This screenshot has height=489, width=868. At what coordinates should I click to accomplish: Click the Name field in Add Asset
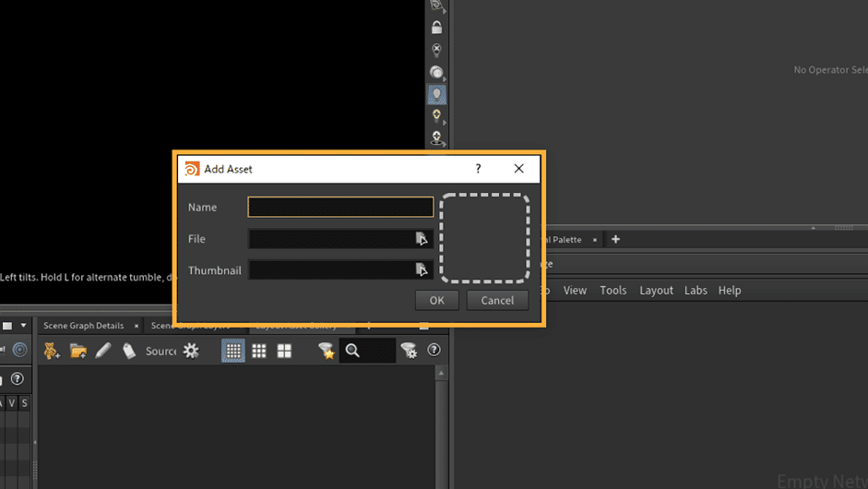click(340, 207)
